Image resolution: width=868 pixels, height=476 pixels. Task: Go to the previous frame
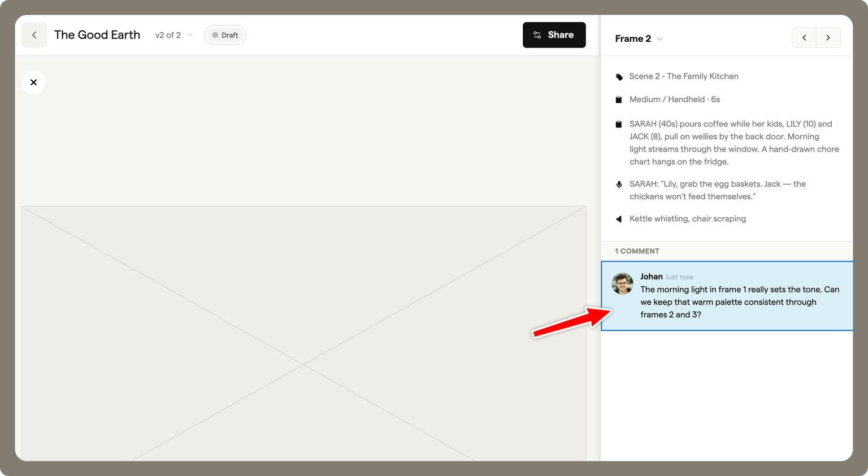coord(804,38)
